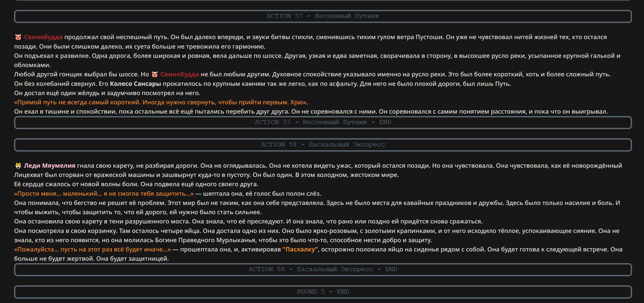Click Свинобудда in "не был любым другим" sentence

pos(180,74)
